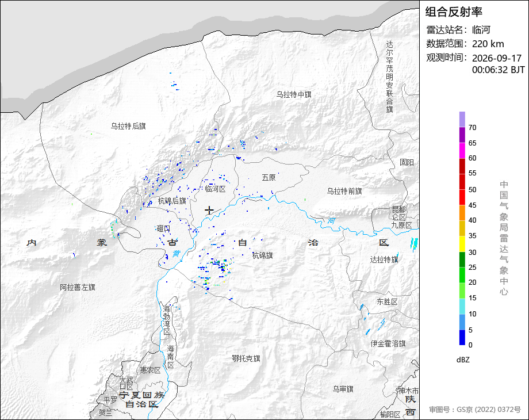Click the black cross radar station marker
This screenshot has height=420, width=529.
tap(209, 211)
